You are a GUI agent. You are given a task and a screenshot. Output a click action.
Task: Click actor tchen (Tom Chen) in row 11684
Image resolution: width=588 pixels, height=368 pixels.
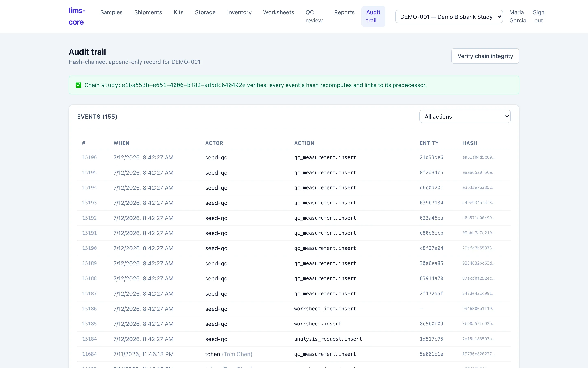pyautogui.click(x=229, y=354)
